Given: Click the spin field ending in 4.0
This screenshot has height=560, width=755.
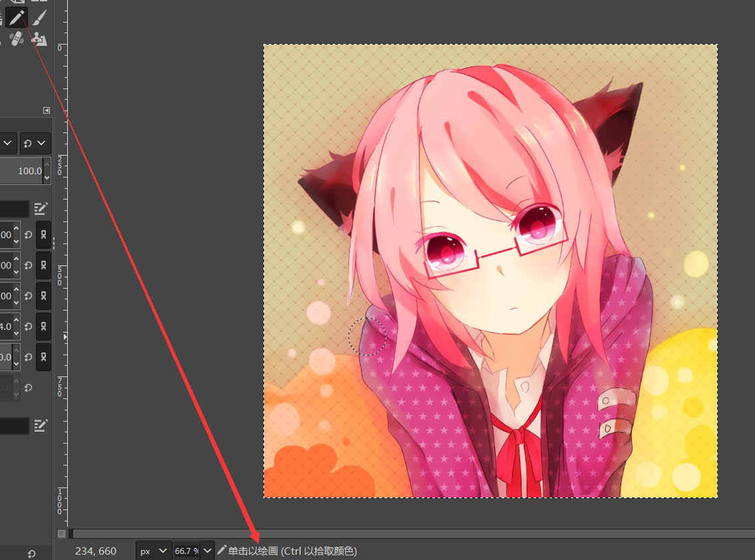Looking at the screenshot, I should (6, 327).
